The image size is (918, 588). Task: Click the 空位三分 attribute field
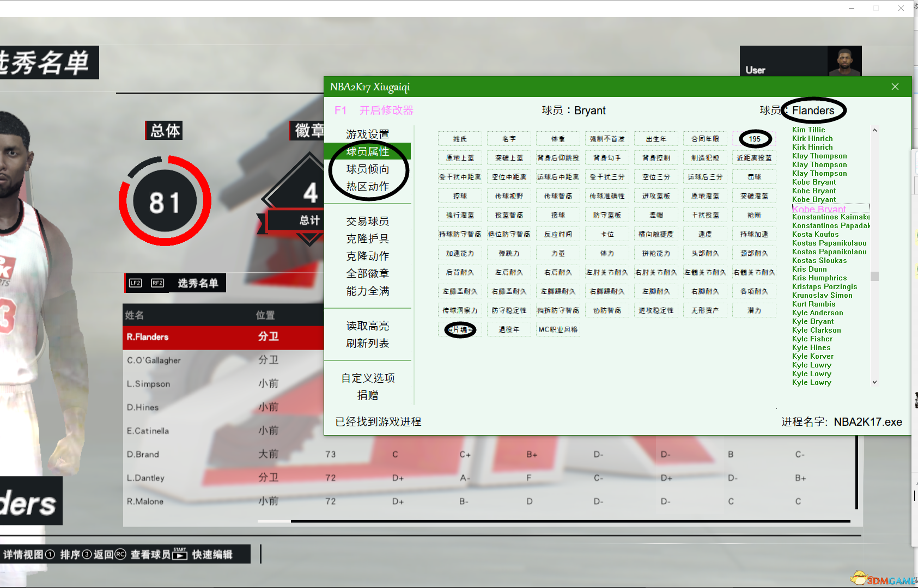pyautogui.click(x=656, y=177)
